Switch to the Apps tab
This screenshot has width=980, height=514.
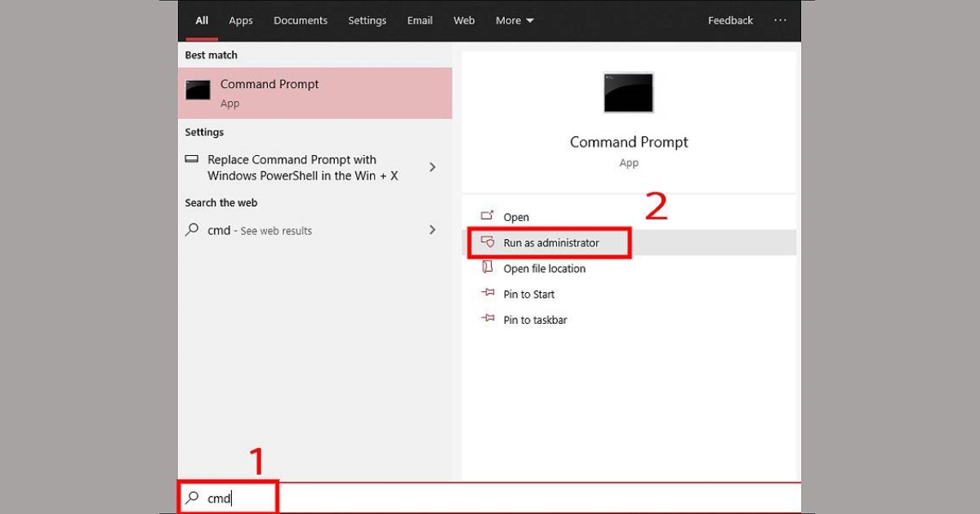(x=240, y=20)
